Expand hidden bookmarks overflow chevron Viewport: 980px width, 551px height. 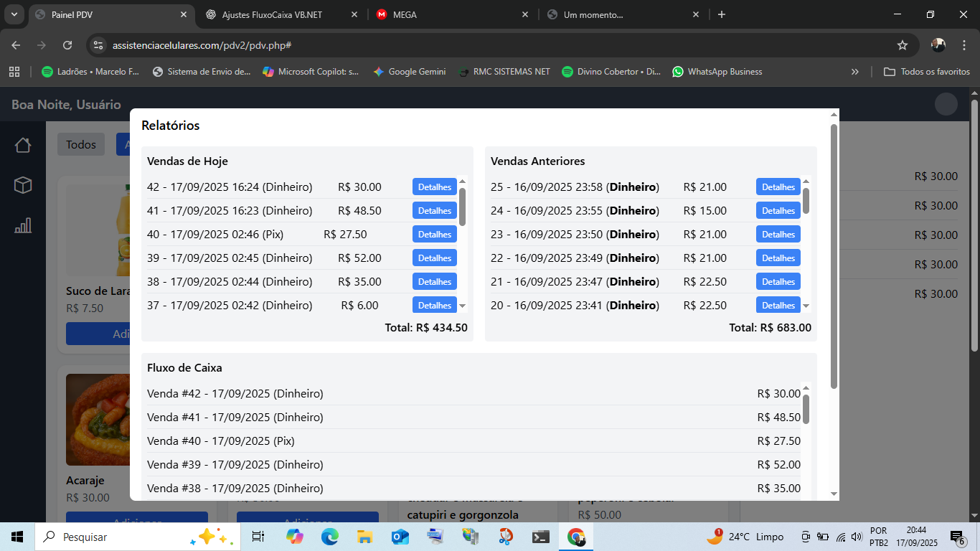click(x=854, y=72)
